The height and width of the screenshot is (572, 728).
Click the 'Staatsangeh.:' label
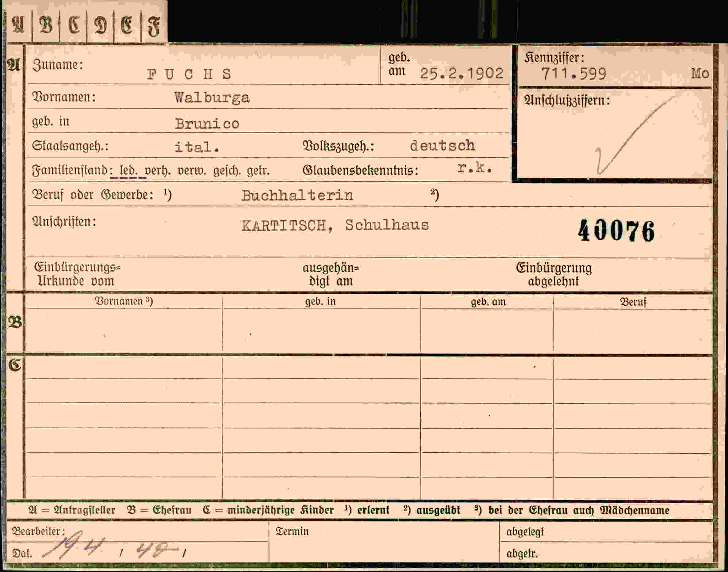70,146
